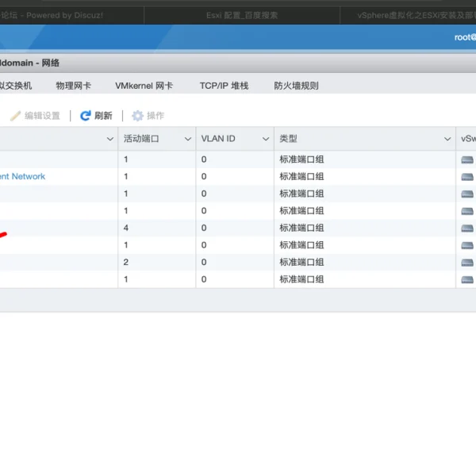Expand the name column dropdown arrow
This screenshot has height=476, width=476.
[110, 139]
